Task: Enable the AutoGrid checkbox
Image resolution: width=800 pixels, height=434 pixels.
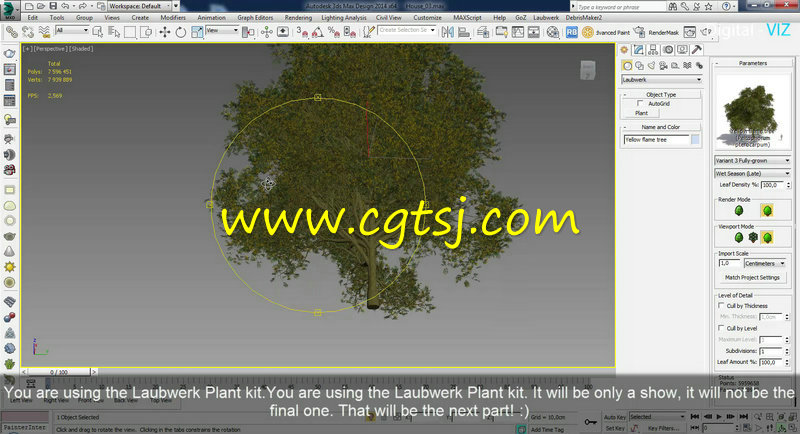Action: pos(640,104)
